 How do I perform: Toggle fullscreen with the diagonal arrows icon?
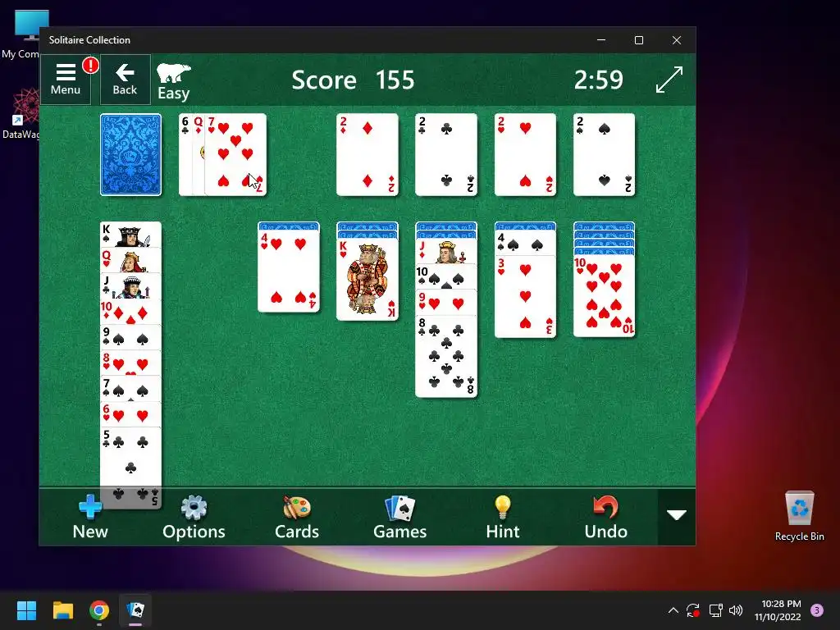point(669,80)
